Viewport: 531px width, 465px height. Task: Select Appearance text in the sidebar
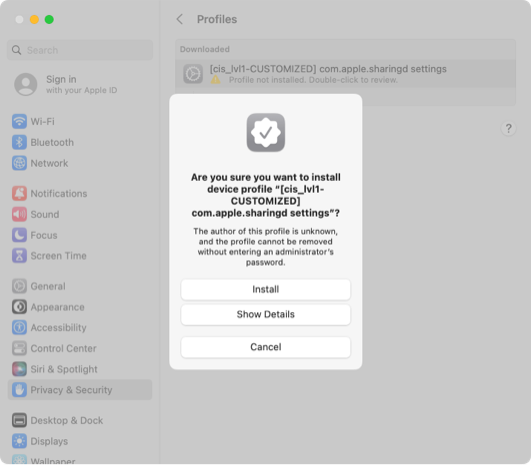pyautogui.click(x=58, y=307)
